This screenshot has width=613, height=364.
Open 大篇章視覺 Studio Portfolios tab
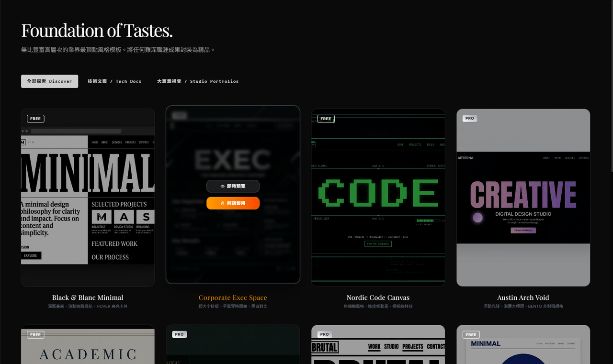tap(198, 81)
